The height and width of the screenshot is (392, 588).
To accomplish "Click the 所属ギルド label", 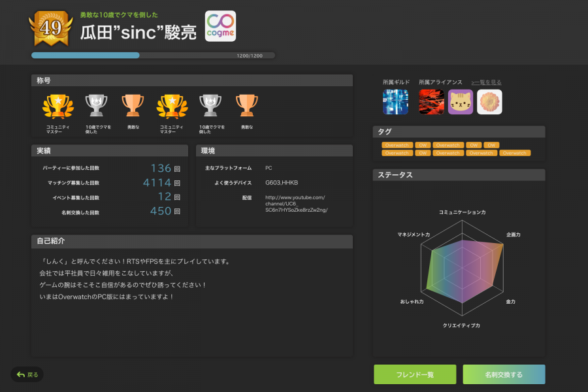I will 396,82.
